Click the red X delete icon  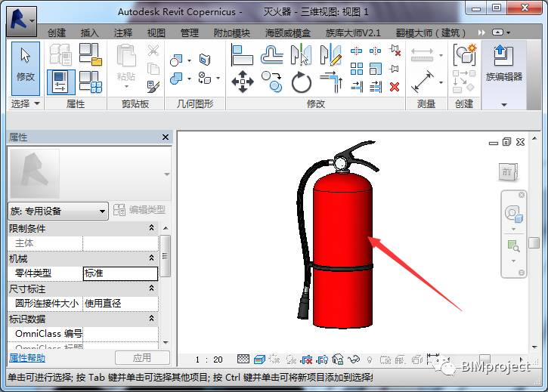coord(394,87)
